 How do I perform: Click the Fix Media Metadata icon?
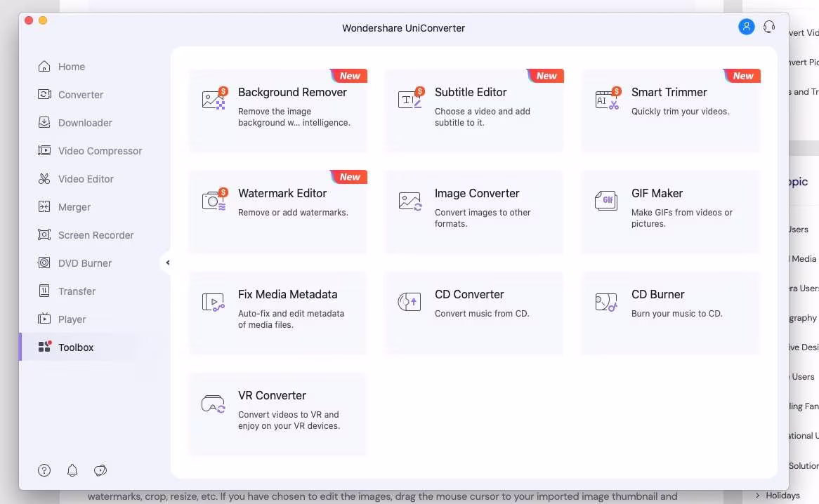click(x=213, y=302)
